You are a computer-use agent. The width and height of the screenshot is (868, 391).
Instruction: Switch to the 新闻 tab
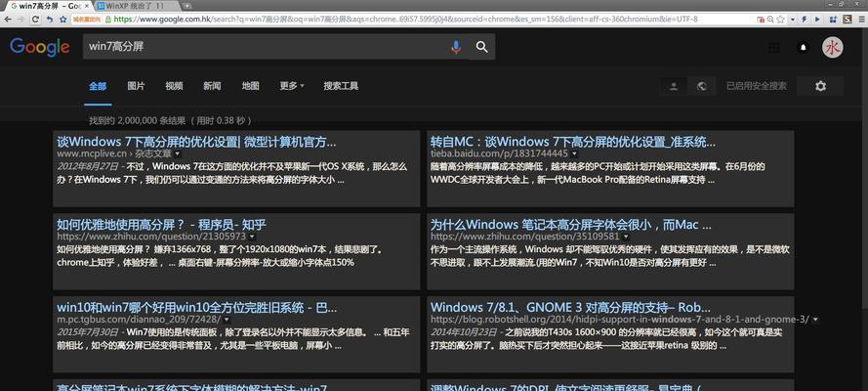[212, 86]
